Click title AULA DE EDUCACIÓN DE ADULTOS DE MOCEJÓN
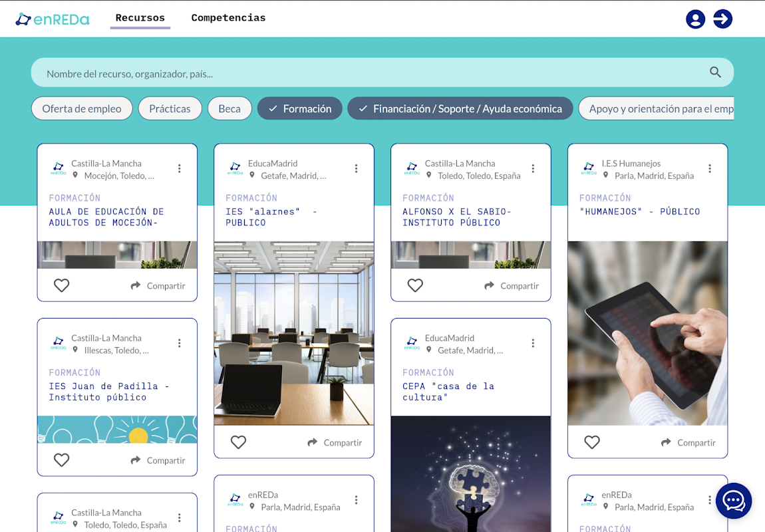Viewport: 765px width, 532px height. (106, 217)
